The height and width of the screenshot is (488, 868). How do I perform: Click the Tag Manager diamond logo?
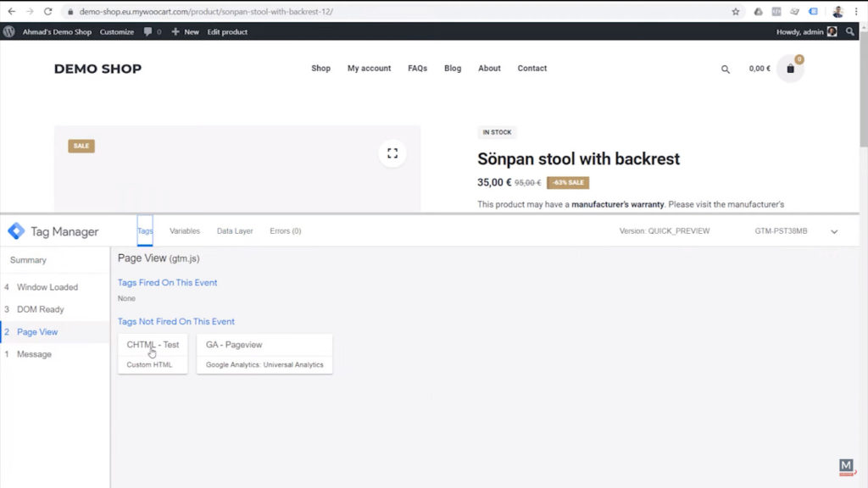click(x=14, y=230)
